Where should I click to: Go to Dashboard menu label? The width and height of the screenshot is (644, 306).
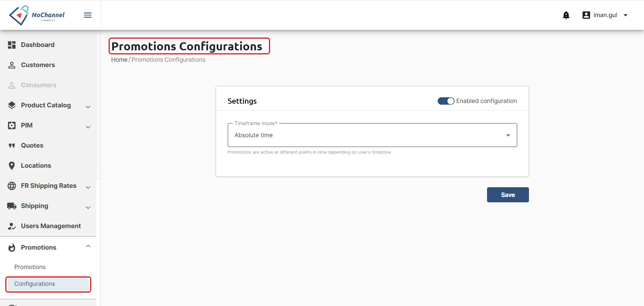coord(38,45)
